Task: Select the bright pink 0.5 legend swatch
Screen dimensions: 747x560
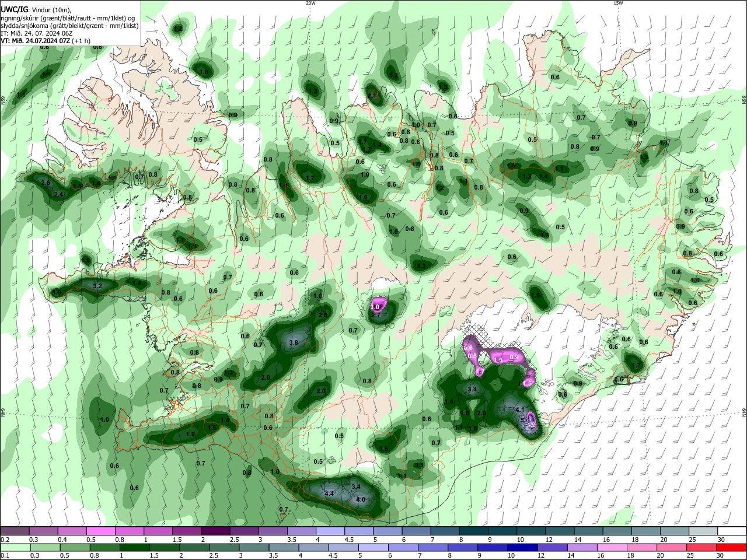Action: click(100, 531)
